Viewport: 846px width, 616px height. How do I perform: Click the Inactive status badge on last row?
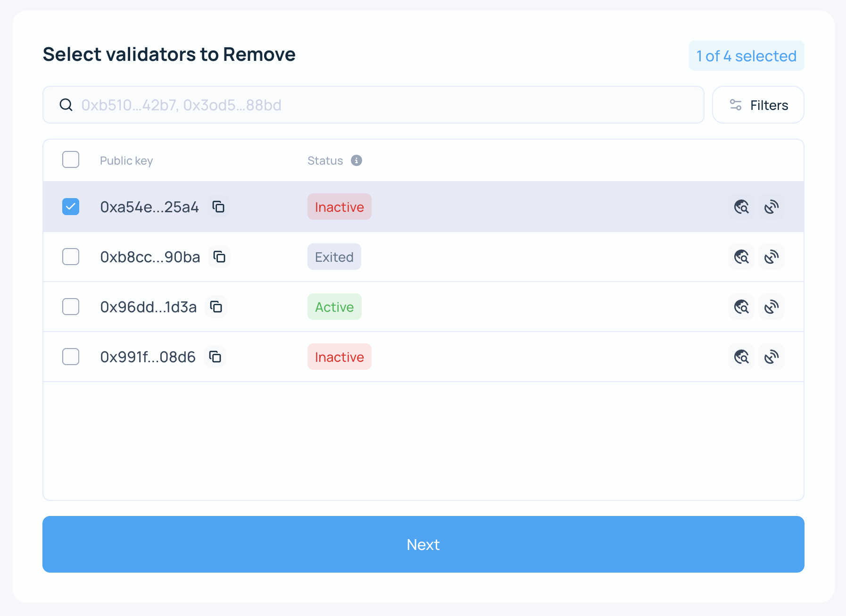[339, 357]
